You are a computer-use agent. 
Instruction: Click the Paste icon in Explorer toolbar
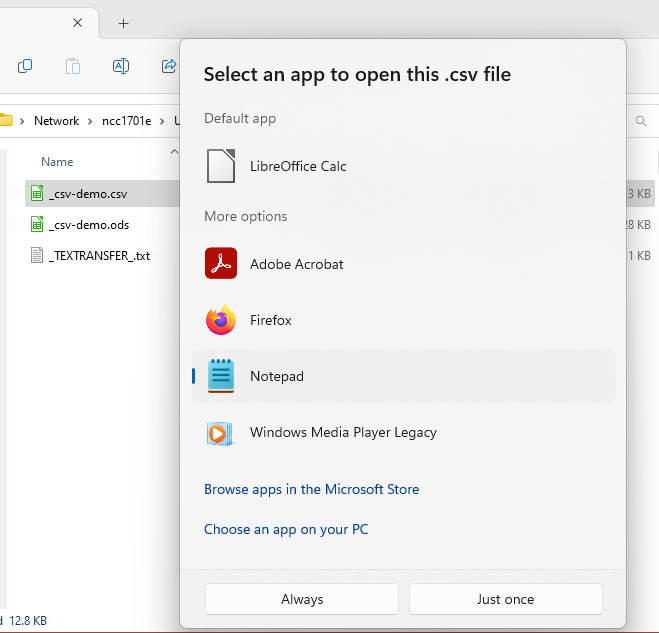[73, 66]
